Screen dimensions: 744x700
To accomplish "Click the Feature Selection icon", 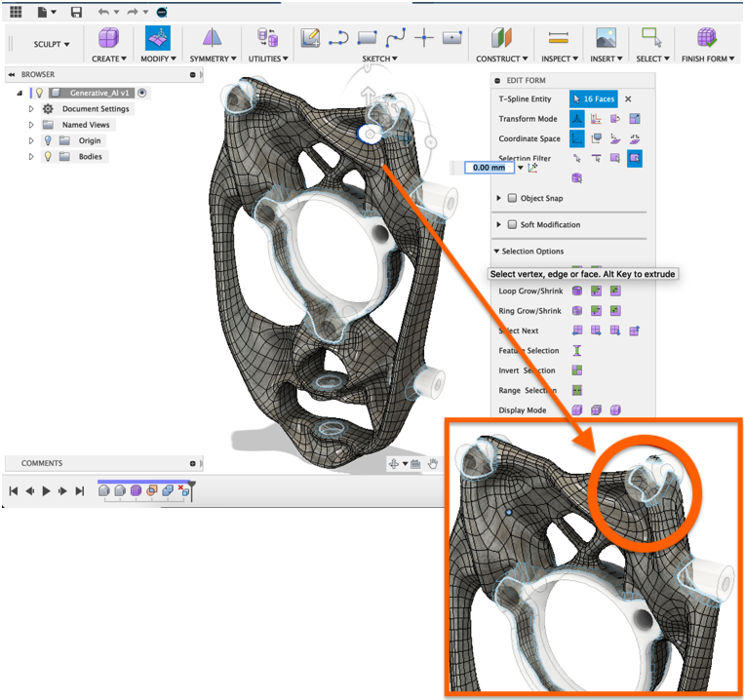I will (577, 351).
